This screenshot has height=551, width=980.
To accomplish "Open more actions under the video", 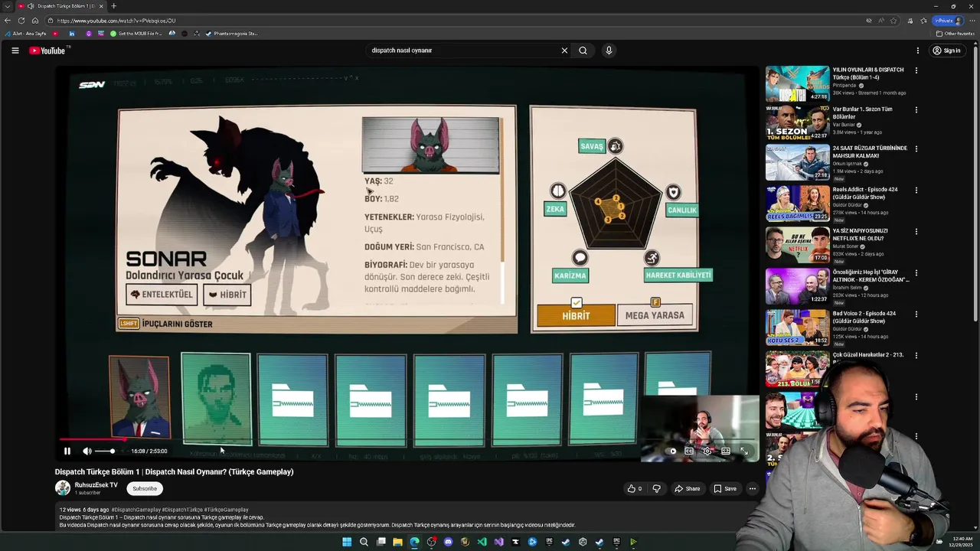I will [x=753, y=488].
